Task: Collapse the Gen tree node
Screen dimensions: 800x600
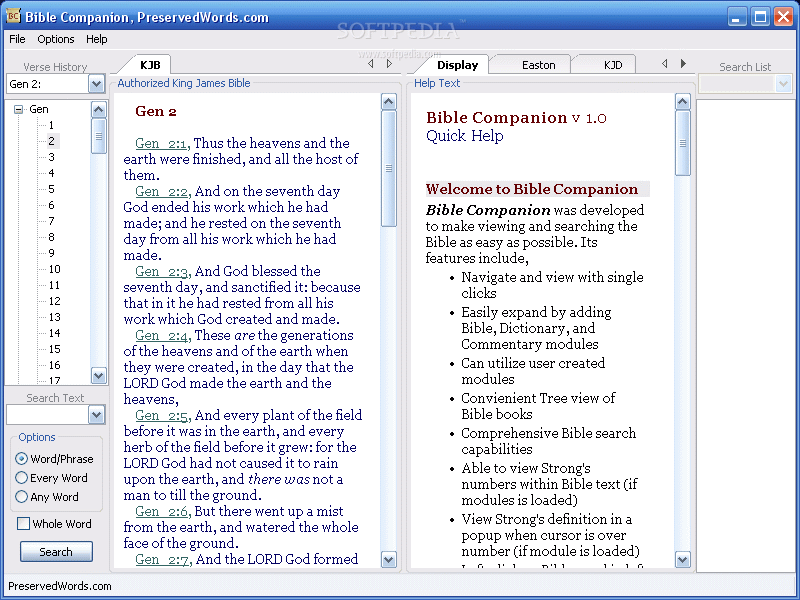Action: [19, 109]
